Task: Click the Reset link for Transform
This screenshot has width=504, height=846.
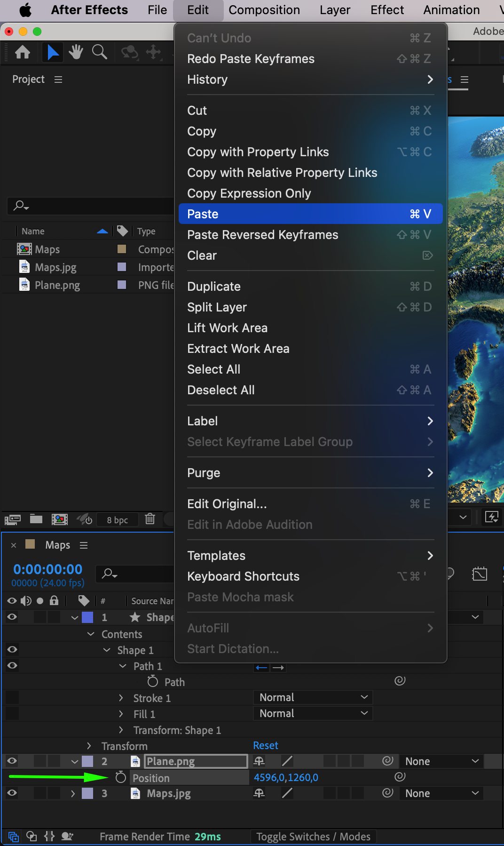Action: click(266, 745)
